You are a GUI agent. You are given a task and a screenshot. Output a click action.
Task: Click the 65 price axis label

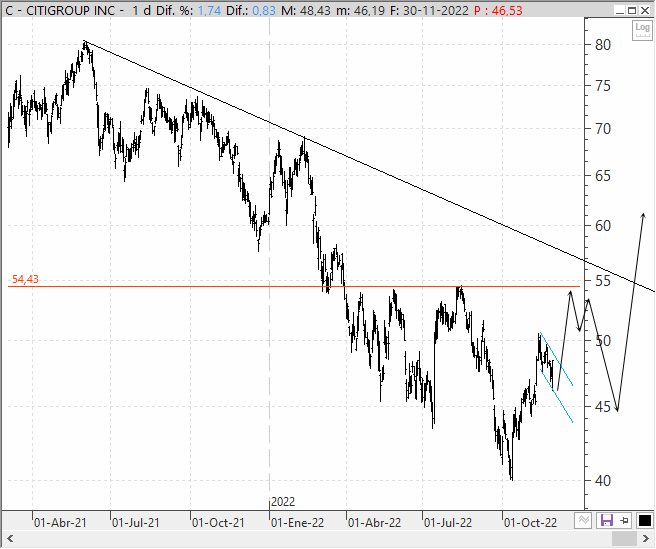coord(603,176)
